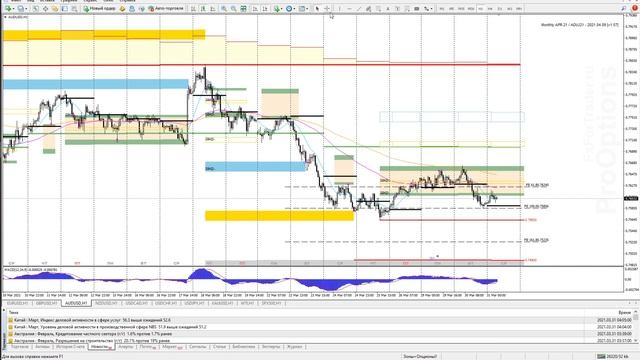
Task: Toggle the Terminal panel icon
Action: click(x=64, y=8)
